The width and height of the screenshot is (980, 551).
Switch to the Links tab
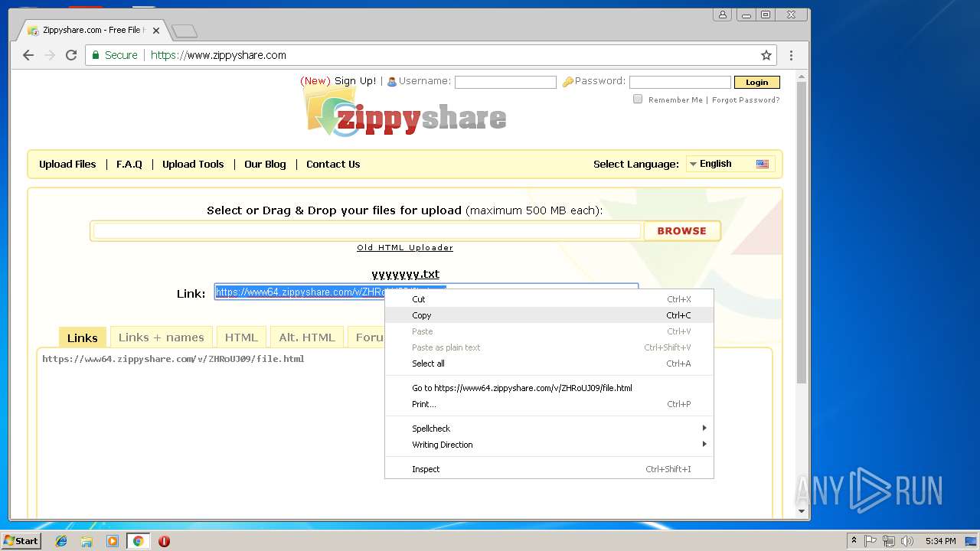pyautogui.click(x=83, y=337)
